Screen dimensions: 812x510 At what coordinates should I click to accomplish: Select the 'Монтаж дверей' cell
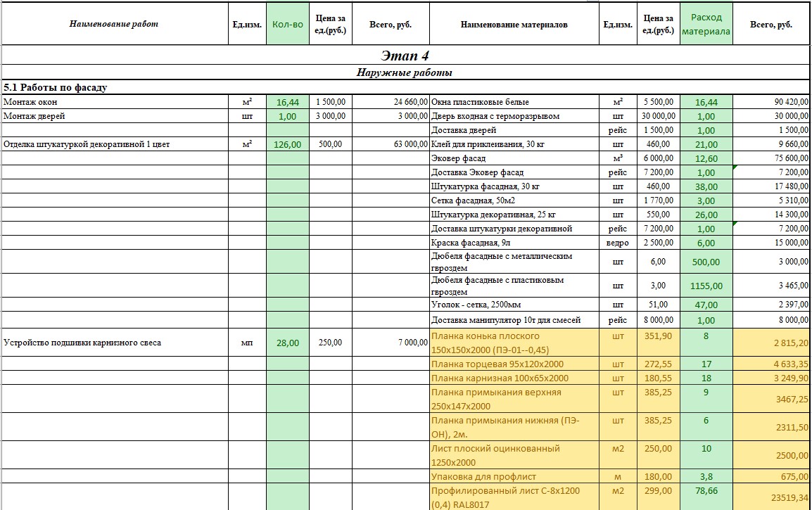coord(115,116)
